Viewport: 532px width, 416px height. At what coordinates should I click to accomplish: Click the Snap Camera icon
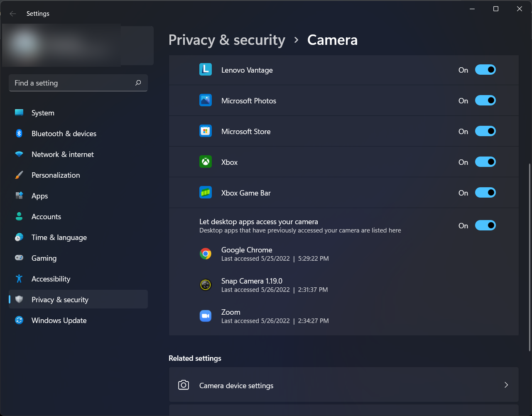pos(206,285)
